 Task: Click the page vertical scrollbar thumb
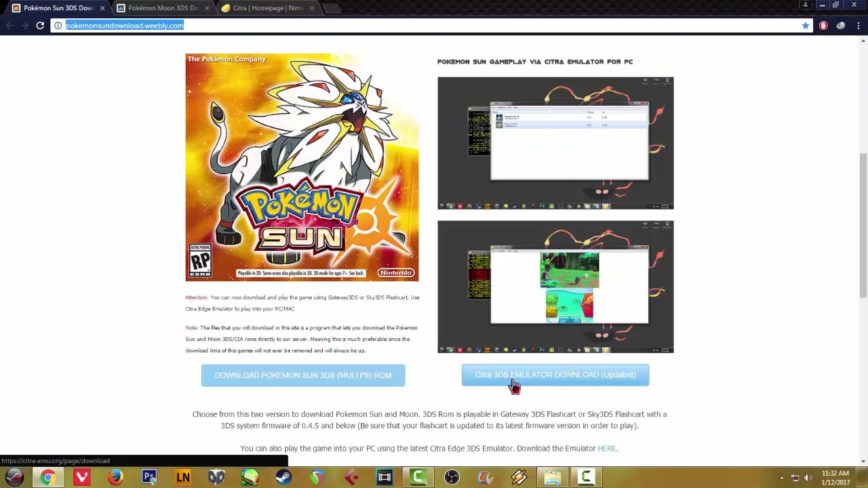863,225
